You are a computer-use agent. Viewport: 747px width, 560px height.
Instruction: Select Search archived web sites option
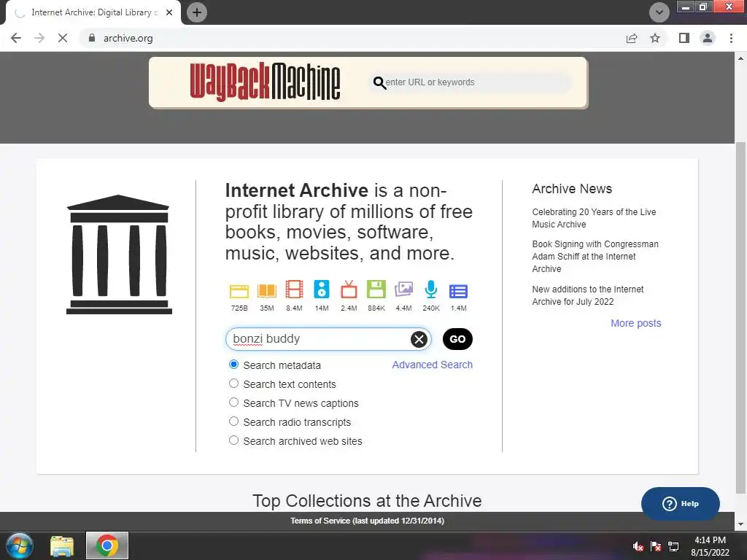(x=233, y=440)
